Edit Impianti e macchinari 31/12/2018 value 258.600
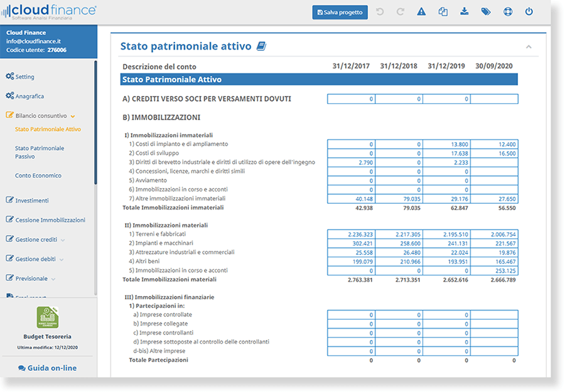Image resolution: width=565 pixels, height=392 pixels. click(x=399, y=243)
